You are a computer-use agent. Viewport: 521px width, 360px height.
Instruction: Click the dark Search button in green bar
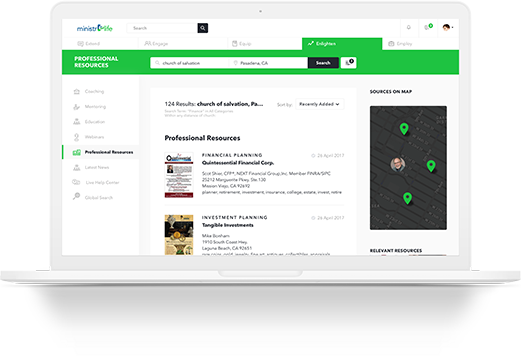pyautogui.click(x=323, y=63)
